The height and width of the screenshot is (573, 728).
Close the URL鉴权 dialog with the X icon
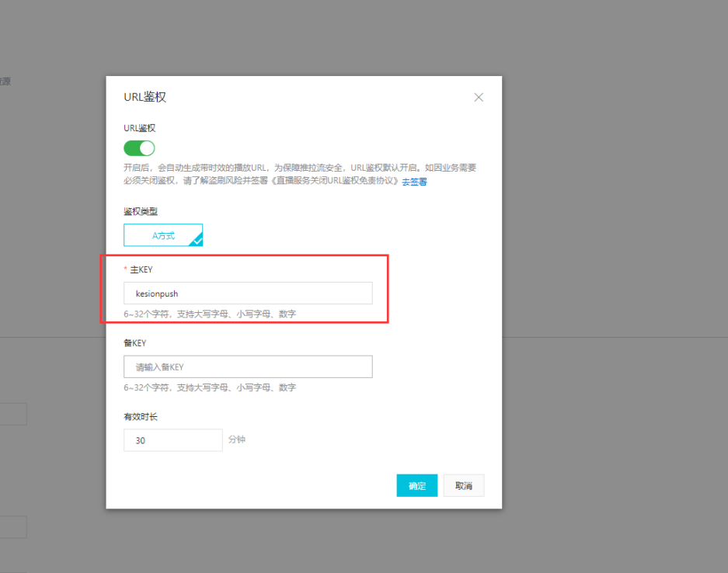point(479,97)
